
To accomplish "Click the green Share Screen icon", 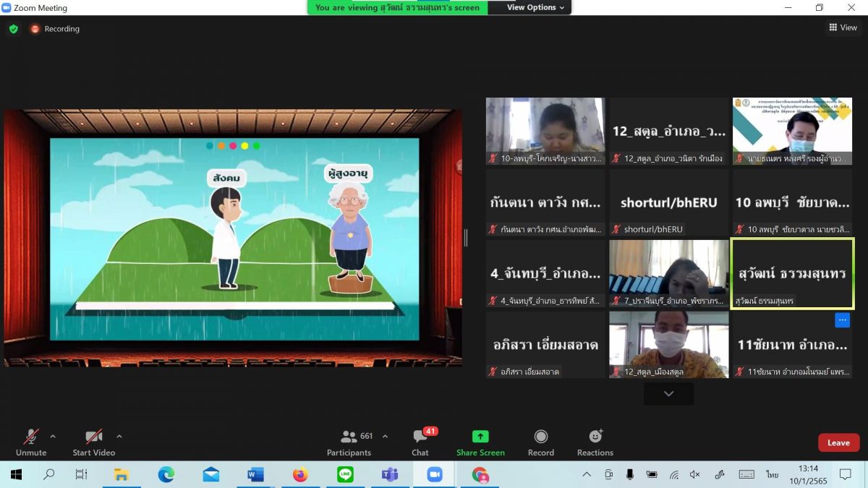I will point(480,437).
